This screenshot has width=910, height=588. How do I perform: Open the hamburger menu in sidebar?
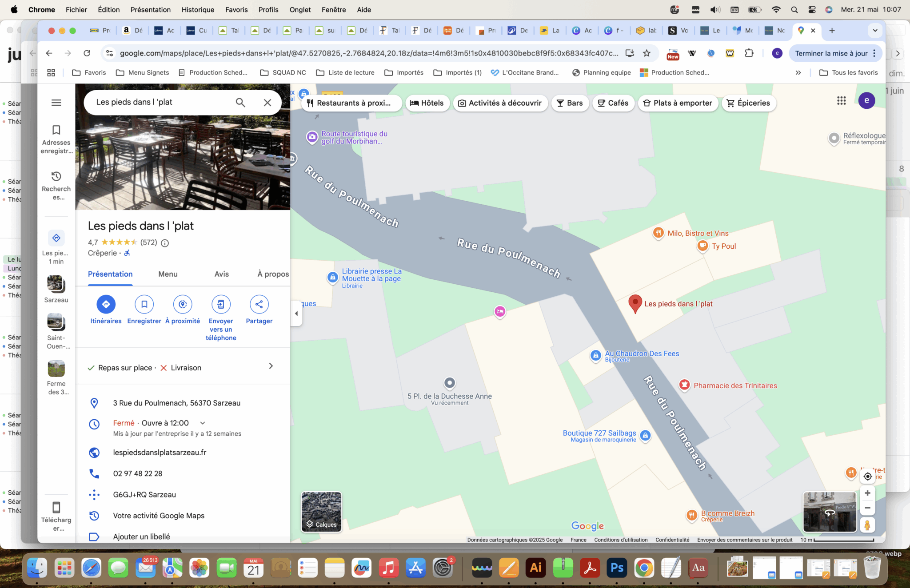click(56, 103)
